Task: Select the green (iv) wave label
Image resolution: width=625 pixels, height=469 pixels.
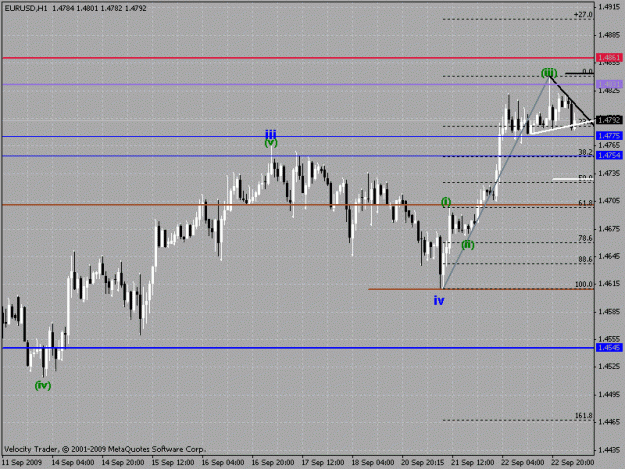Action: tap(43, 385)
